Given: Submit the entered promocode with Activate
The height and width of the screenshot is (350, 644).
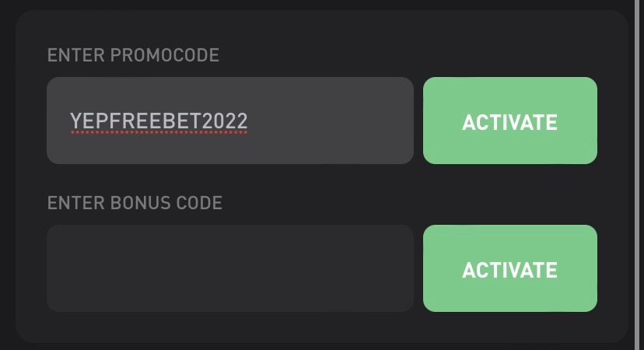Looking at the screenshot, I should pos(509,121).
